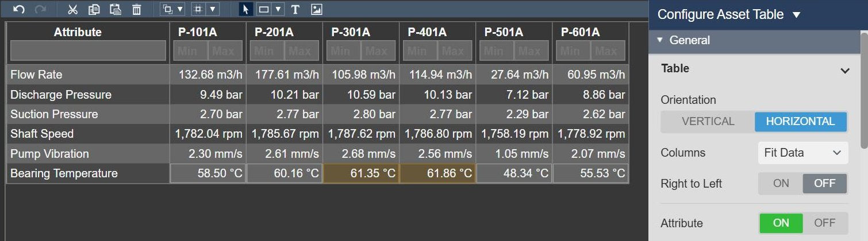Delete with the trash can icon
The image size is (868, 241).
[136, 9]
